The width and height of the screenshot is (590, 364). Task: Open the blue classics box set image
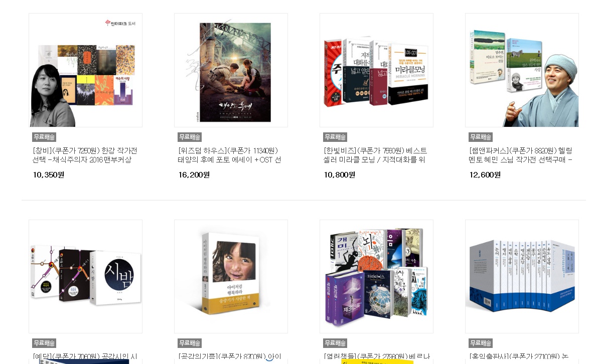(522, 276)
